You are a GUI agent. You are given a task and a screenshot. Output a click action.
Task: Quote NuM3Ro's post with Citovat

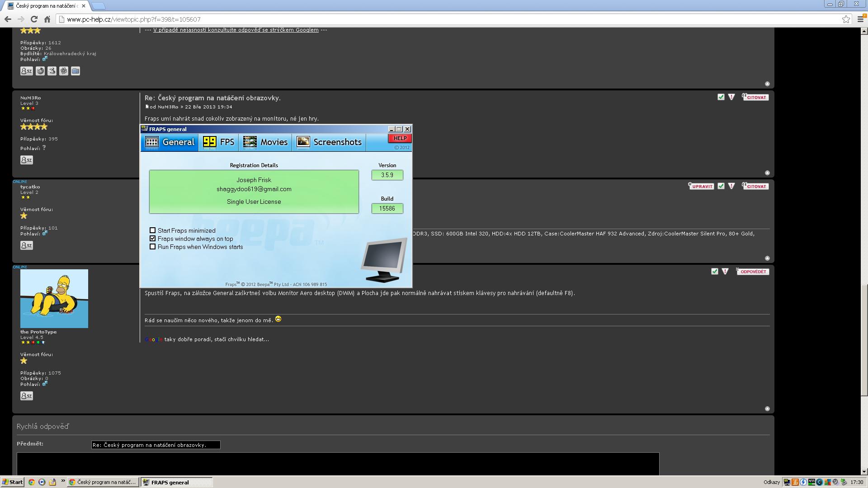coord(755,97)
